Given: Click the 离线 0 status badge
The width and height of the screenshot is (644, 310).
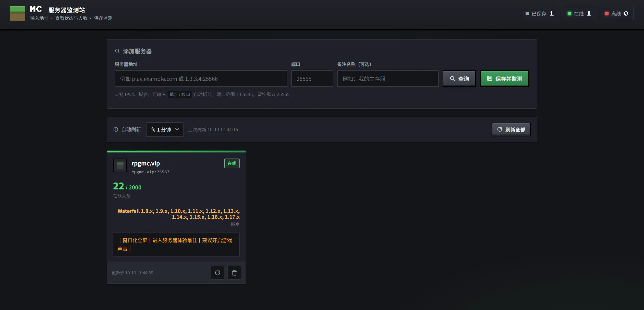Looking at the screenshot, I should [617, 14].
